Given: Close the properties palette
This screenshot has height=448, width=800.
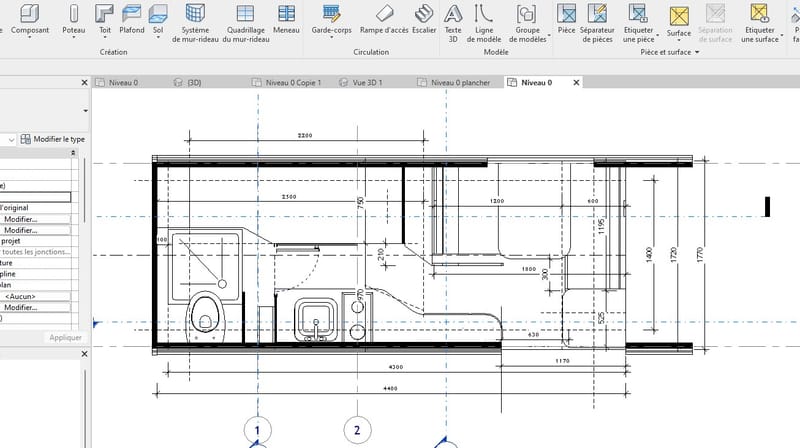Looking at the screenshot, I should pyautogui.click(x=84, y=82).
